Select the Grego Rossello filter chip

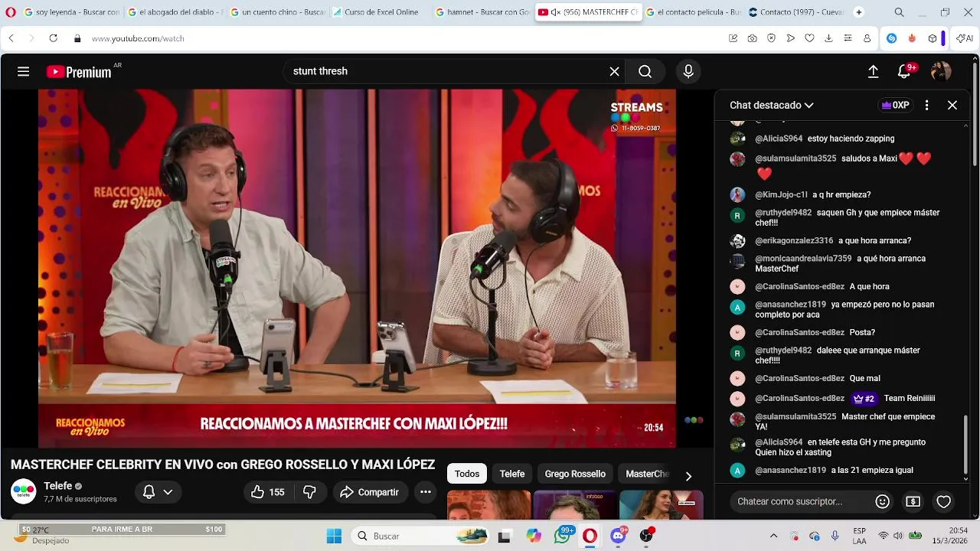click(x=575, y=474)
